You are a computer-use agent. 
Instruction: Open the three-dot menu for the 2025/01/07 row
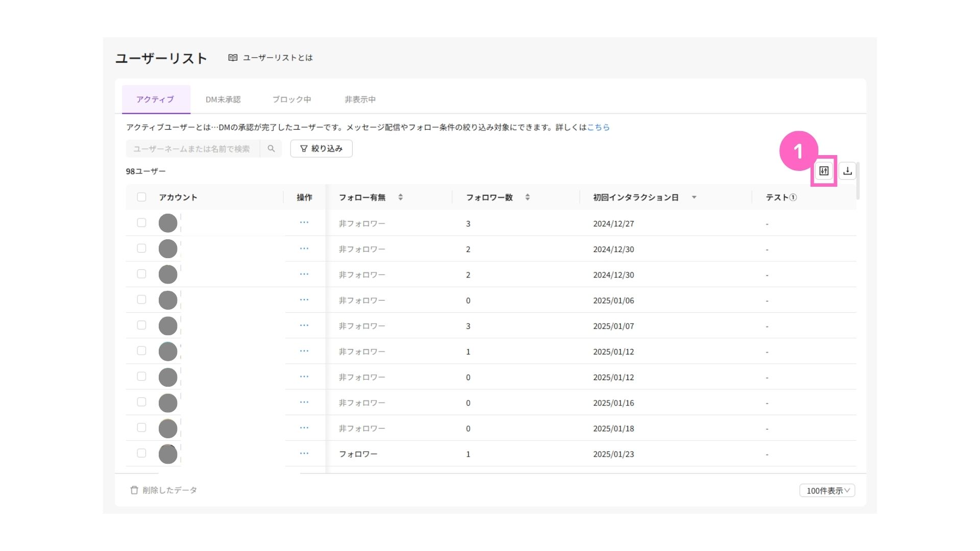[x=304, y=325]
